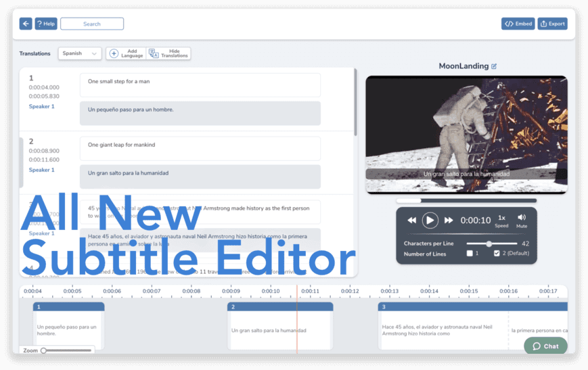The image size is (588, 370).
Task: Click the video preview thumbnail
Action: (466, 135)
